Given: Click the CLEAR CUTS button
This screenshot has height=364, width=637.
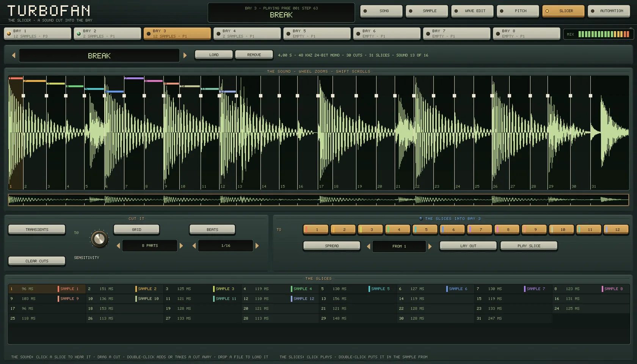Looking at the screenshot, I should click(x=37, y=261).
